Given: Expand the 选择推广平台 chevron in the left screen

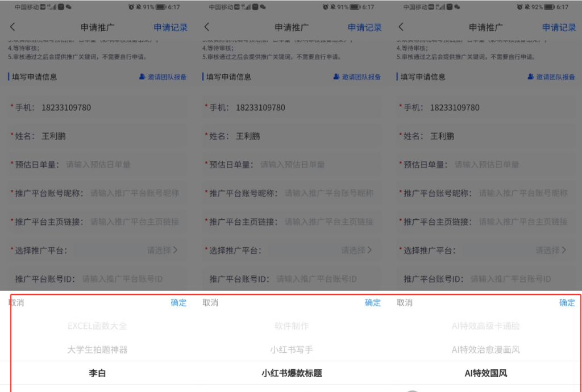Looking at the screenshot, I should click(x=175, y=250).
